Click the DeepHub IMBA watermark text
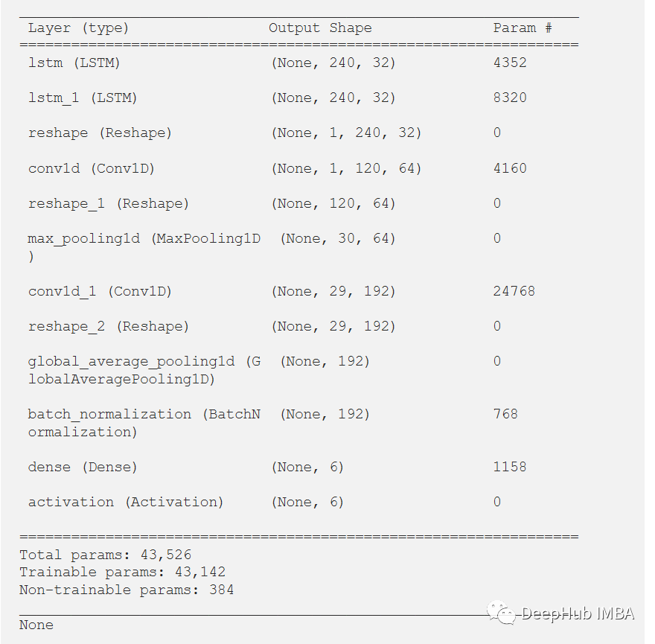Screen dimensions: 655x644 [578, 613]
